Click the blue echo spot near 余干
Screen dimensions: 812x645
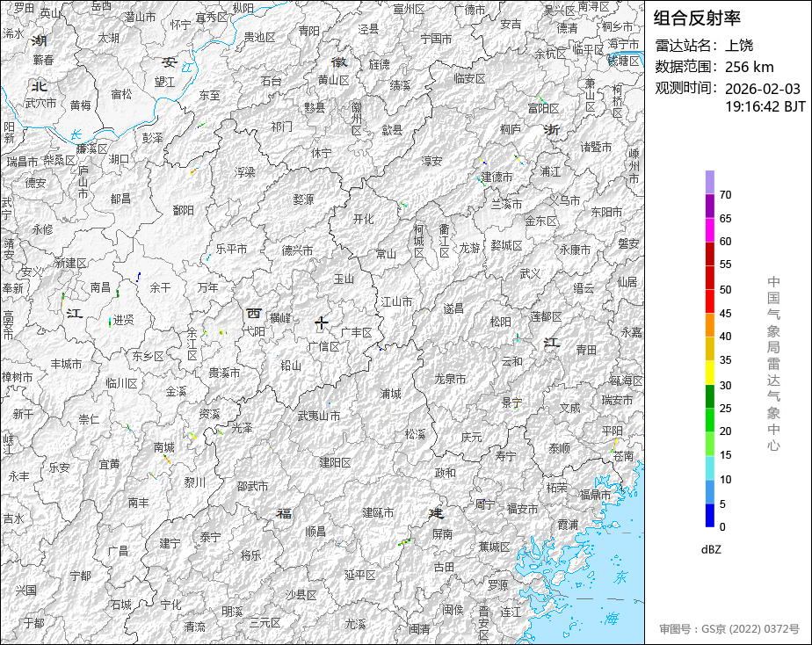(138, 277)
